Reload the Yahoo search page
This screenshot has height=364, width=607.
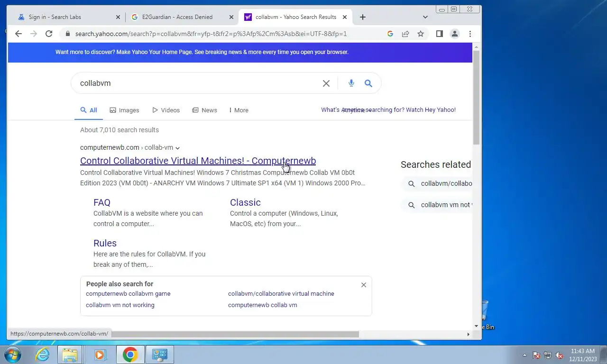[49, 34]
